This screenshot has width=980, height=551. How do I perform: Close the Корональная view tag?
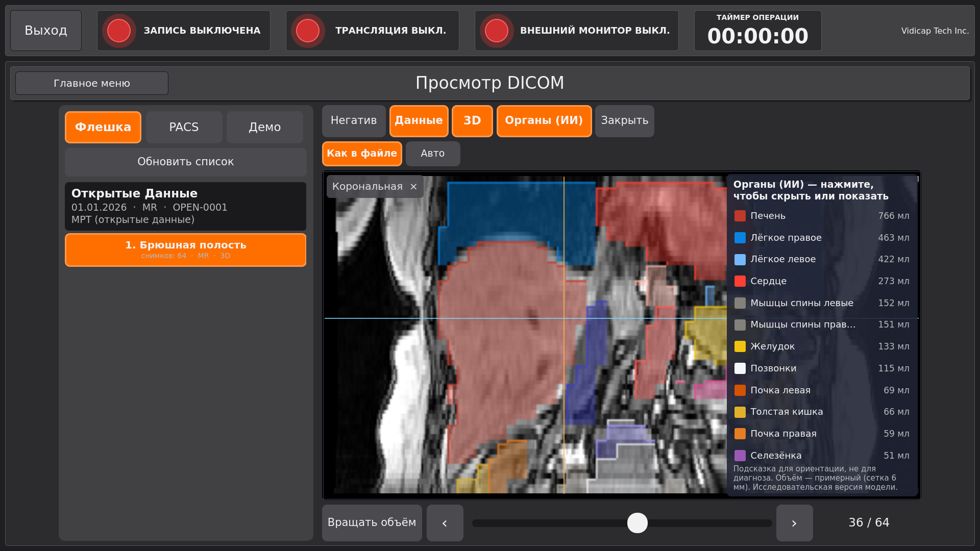[413, 187]
